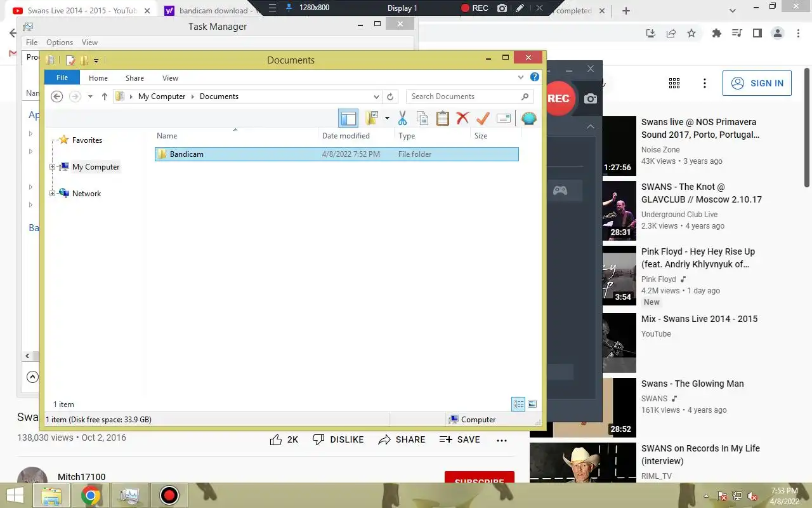Refresh the Documents folder

click(390, 97)
